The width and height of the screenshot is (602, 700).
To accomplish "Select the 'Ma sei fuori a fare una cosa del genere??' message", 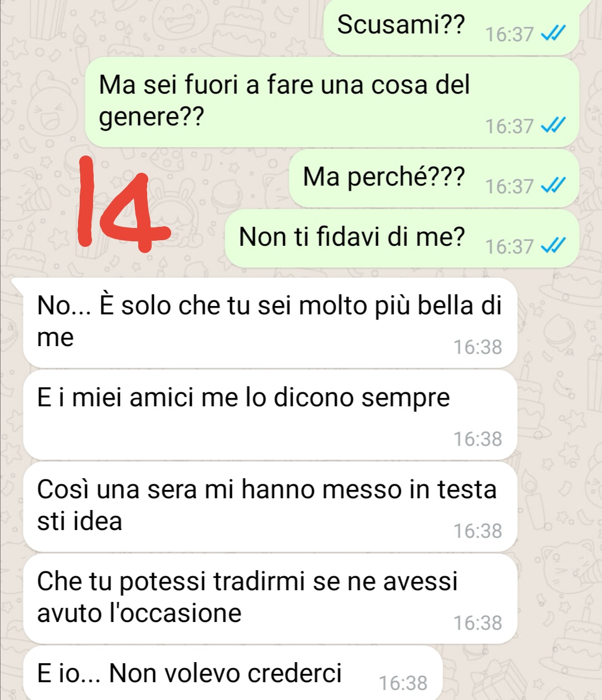I will tap(332, 102).
